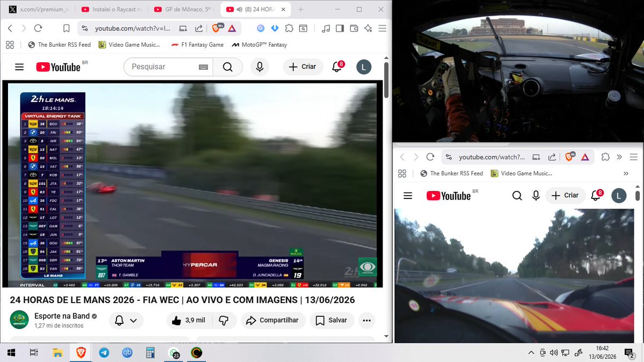Open qBittorrent from the taskbar
The height and width of the screenshot is (362, 644).
(127, 352)
